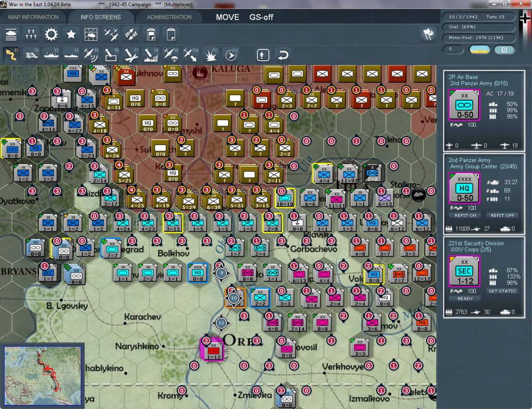Toggle REFIT OFF for 2nd Panzer Army
This screenshot has height=409, width=532.
pos(502,216)
